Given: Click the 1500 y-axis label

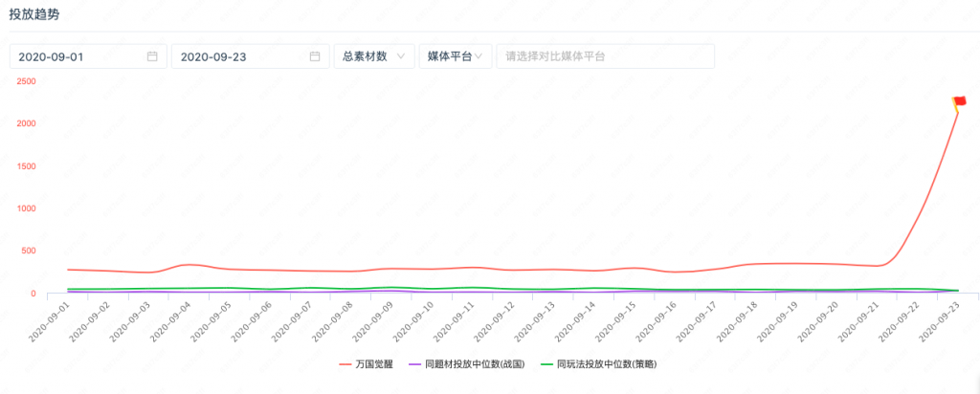Looking at the screenshot, I should [x=26, y=166].
